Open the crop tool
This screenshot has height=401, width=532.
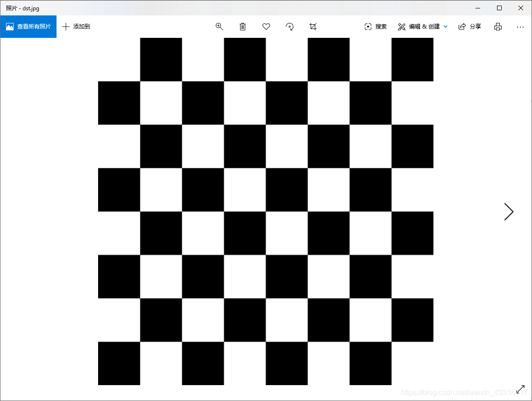pyautogui.click(x=313, y=27)
